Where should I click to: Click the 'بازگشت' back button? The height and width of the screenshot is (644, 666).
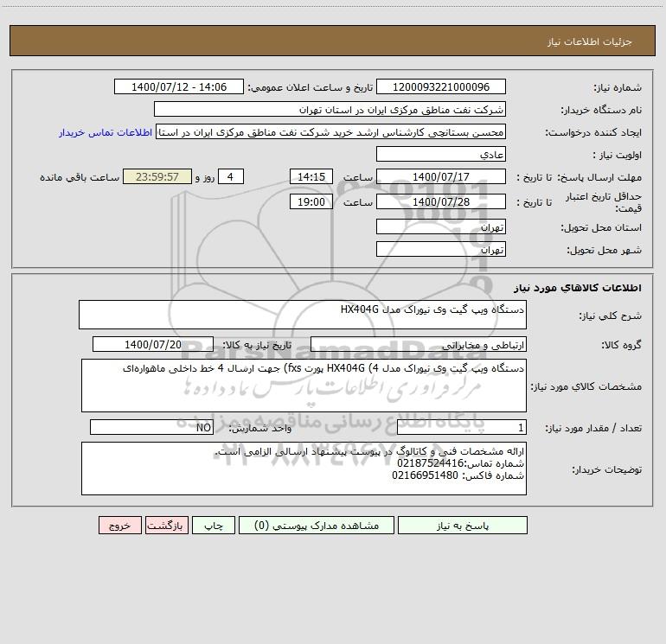pyautogui.click(x=166, y=526)
